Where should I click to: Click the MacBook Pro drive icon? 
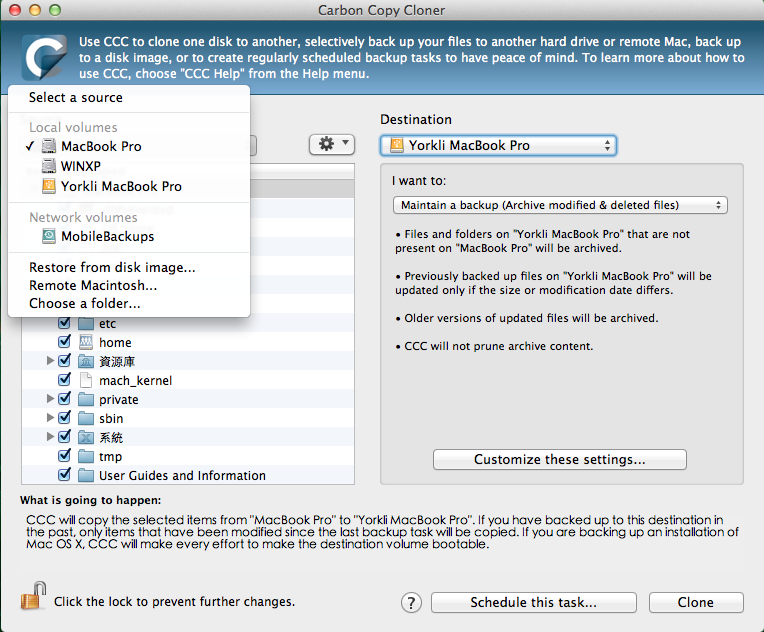click(x=49, y=146)
